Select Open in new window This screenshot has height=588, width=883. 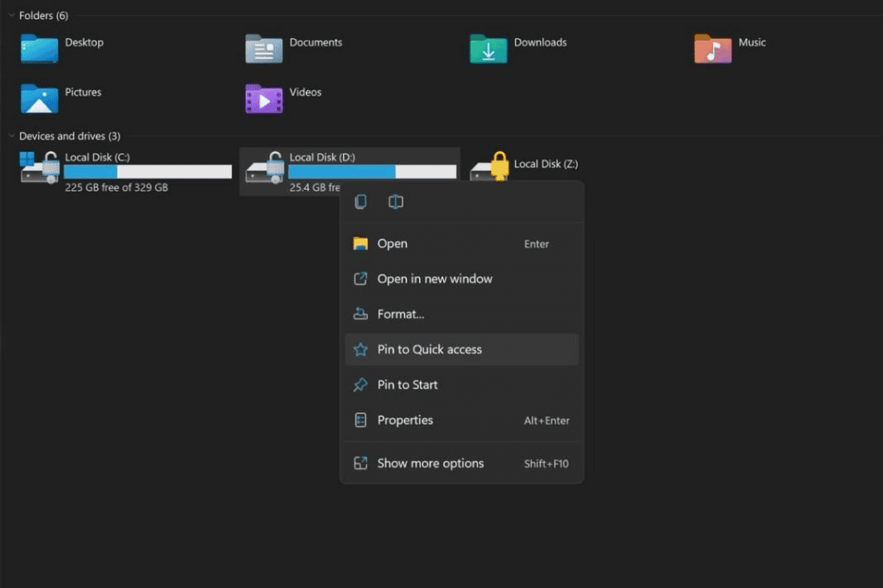click(435, 279)
